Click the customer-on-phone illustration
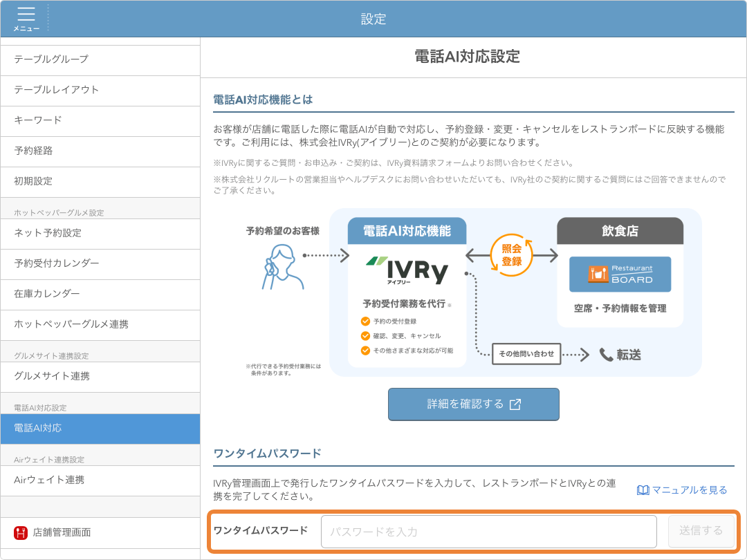 [282, 267]
